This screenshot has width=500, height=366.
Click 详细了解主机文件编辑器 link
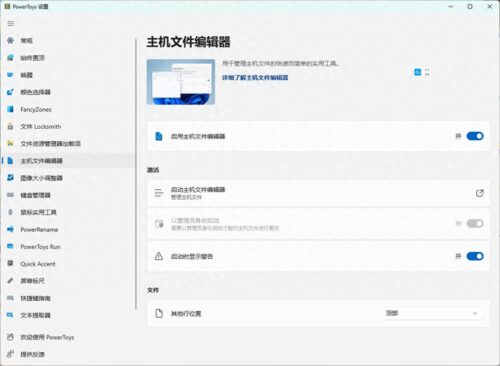point(255,78)
